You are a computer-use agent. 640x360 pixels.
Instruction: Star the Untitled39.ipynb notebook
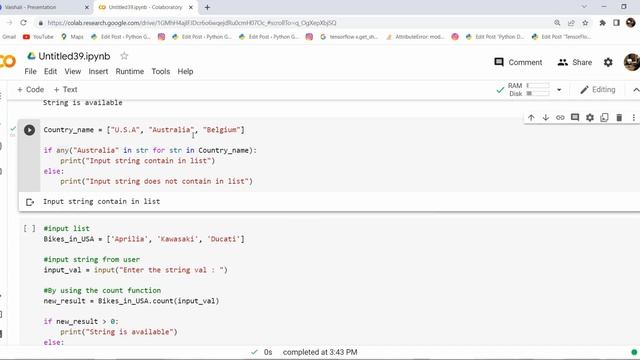pyautogui.click(x=124, y=56)
